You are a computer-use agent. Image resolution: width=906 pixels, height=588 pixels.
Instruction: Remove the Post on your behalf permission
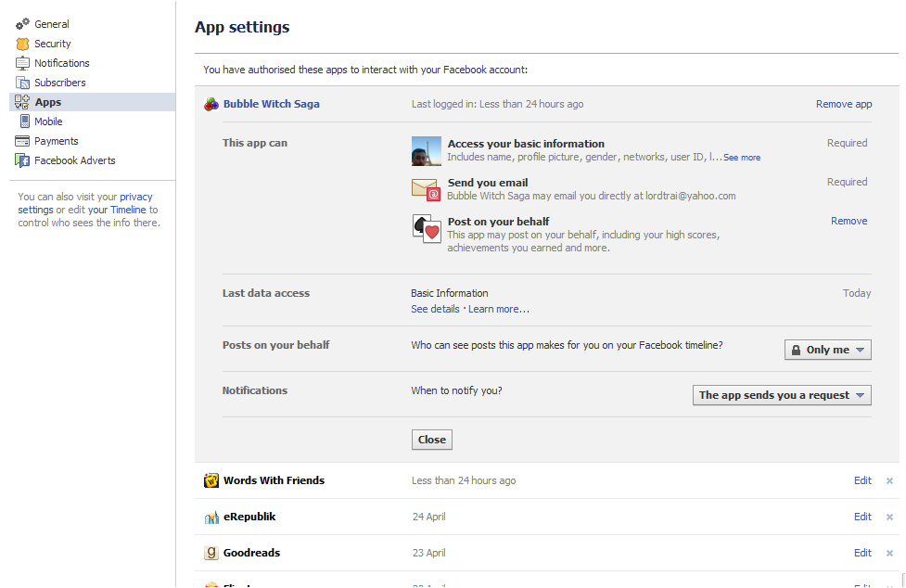click(849, 221)
